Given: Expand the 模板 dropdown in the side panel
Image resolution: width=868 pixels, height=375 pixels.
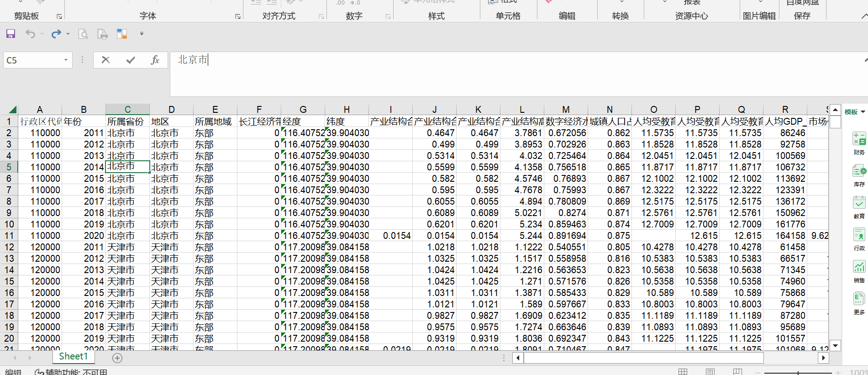Looking at the screenshot, I should (x=863, y=112).
